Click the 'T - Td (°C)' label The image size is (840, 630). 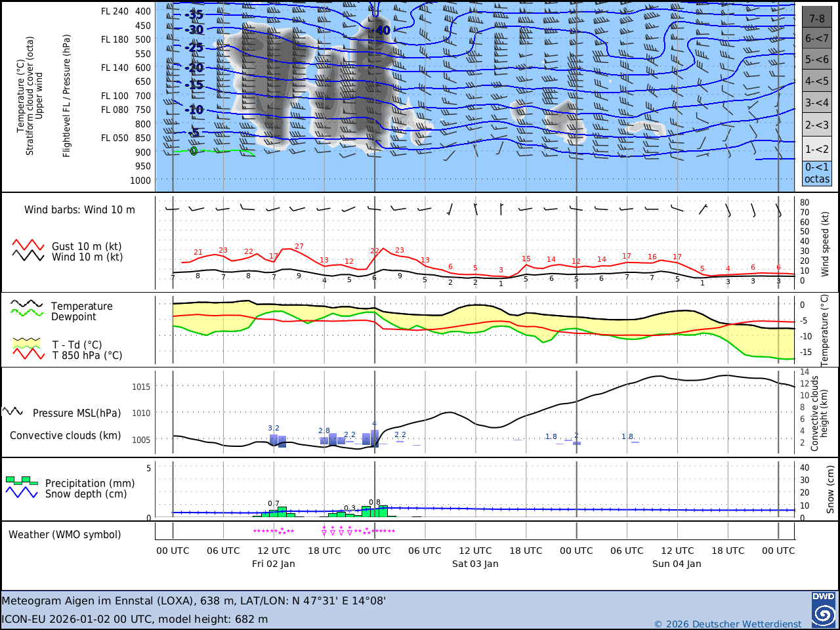77,345
